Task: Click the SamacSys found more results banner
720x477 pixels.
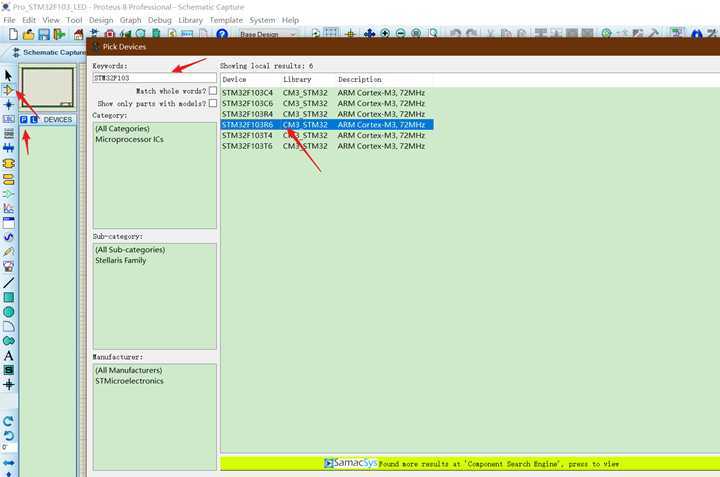Action: point(470,463)
